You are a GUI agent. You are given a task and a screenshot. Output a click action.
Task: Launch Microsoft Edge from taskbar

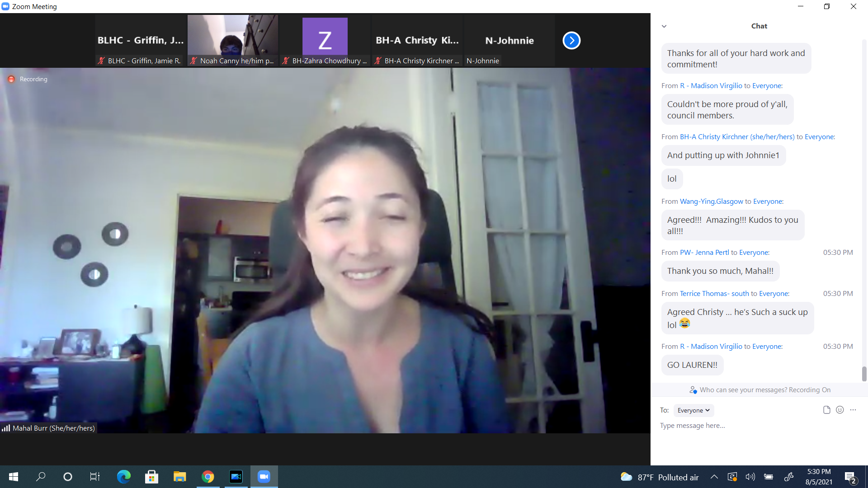(x=123, y=477)
